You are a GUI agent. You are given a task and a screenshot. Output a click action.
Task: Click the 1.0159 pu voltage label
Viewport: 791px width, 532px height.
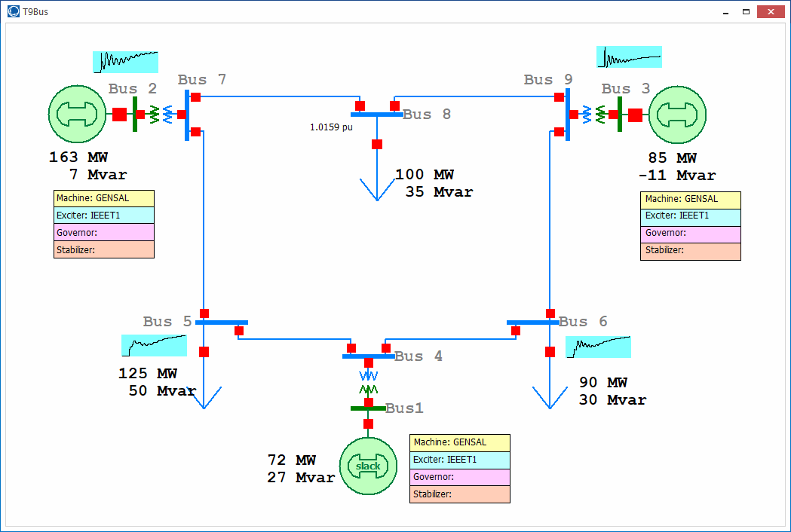click(x=331, y=127)
